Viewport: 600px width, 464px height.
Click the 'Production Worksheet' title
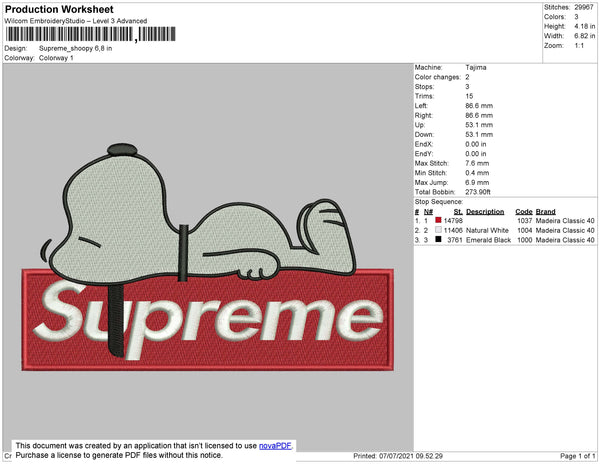(59, 9)
